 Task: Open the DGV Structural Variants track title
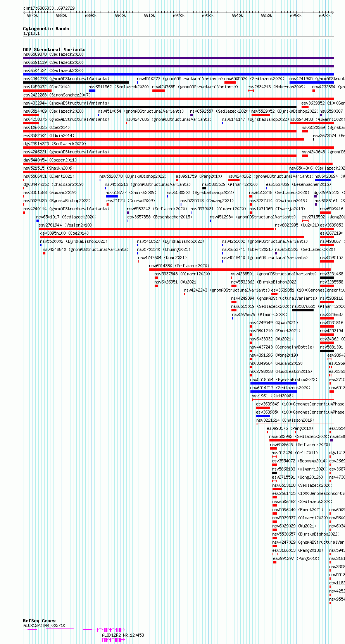click(x=54, y=50)
